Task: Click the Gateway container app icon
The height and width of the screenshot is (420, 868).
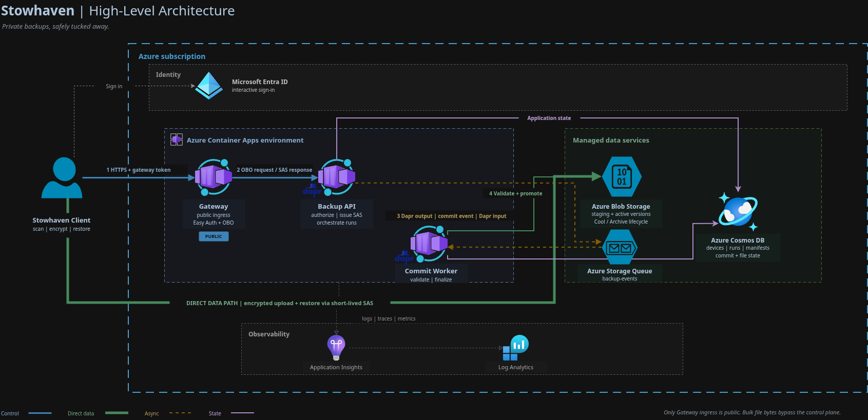Action: (214, 177)
